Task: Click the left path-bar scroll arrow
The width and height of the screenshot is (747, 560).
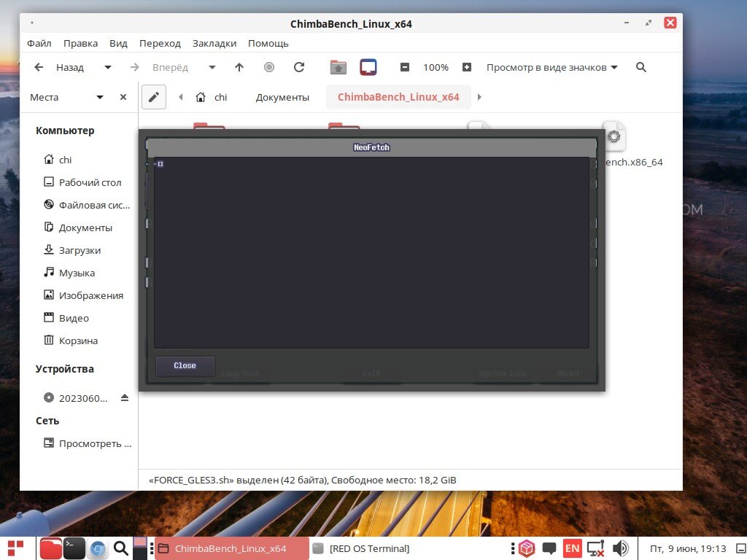Action: pos(181,97)
